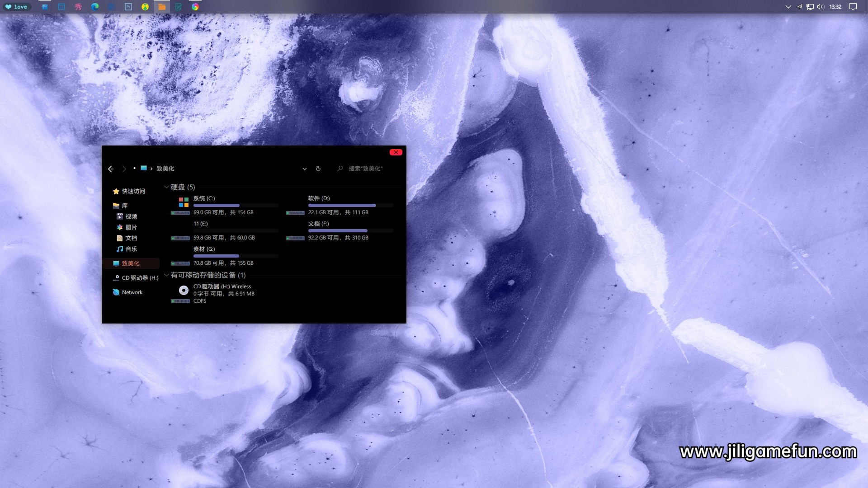The width and height of the screenshot is (868, 488).
Task: Click the G: drive usage bar
Action: click(236, 256)
